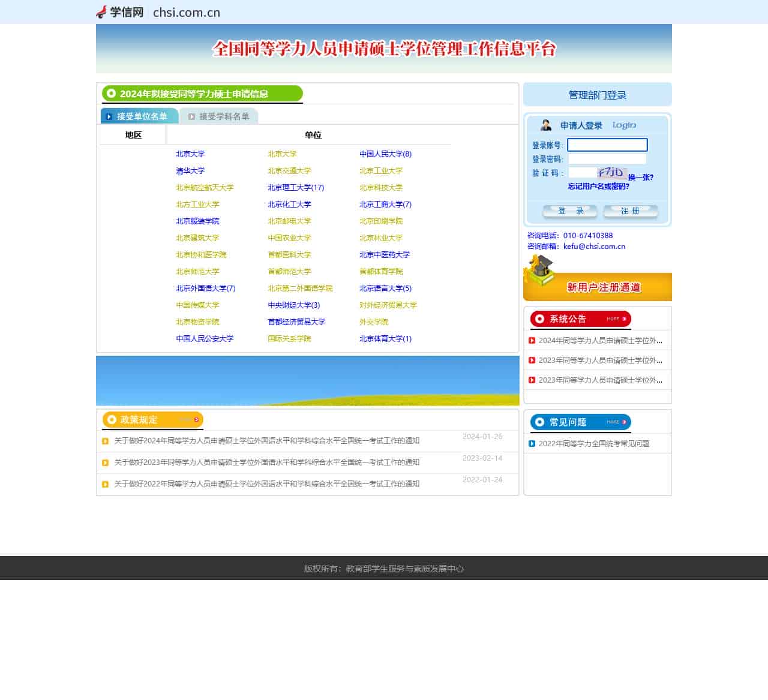Open 首都医科大学 link
Screen dimensions: 768x700
289,255
